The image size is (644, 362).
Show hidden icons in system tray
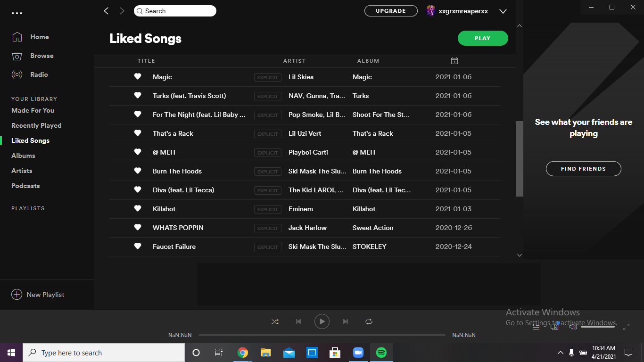point(560,353)
